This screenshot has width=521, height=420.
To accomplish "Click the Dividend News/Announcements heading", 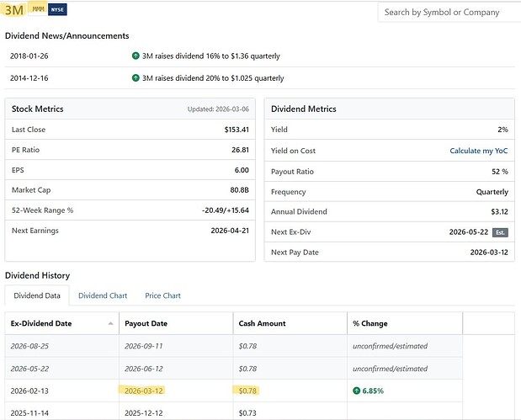I will 66,36.
